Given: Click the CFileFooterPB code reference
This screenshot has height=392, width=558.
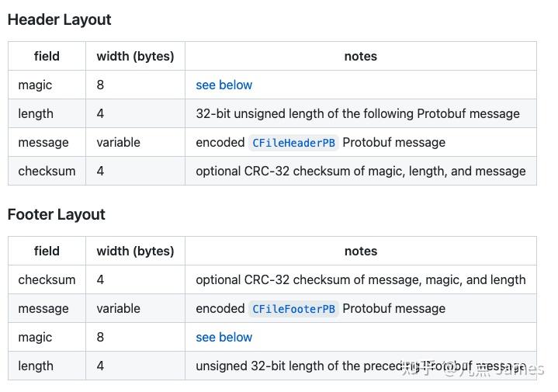Looking at the screenshot, I should tap(294, 309).
